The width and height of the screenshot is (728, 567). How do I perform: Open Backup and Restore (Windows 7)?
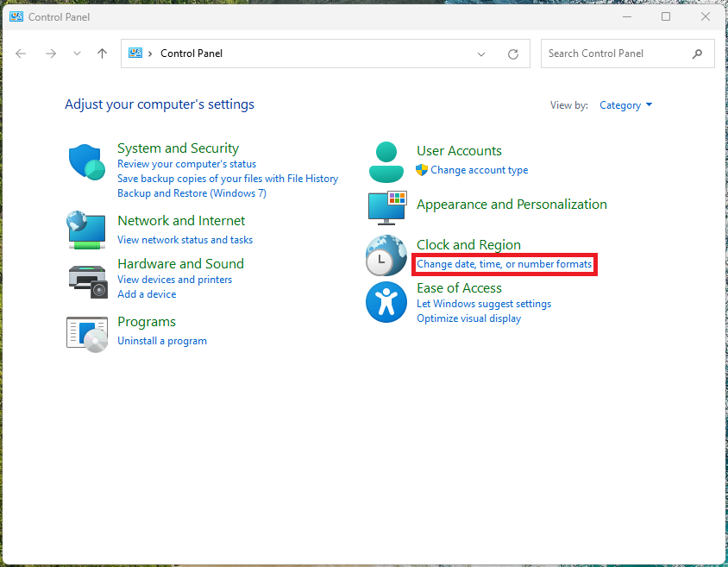[191, 193]
